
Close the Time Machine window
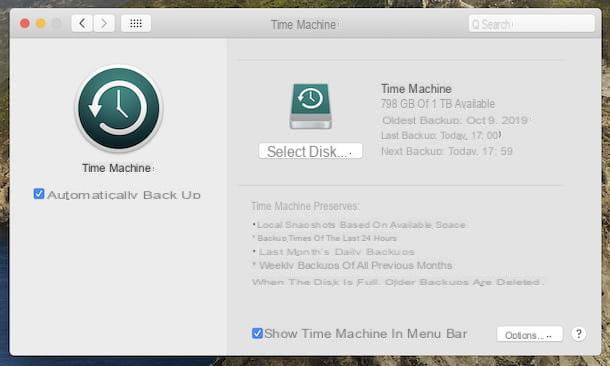25,24
